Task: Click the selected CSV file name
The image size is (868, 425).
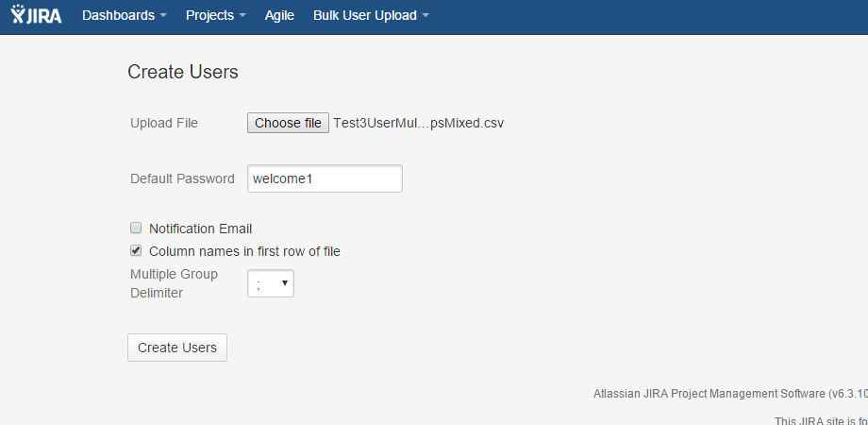Action: tap(418, 123)
